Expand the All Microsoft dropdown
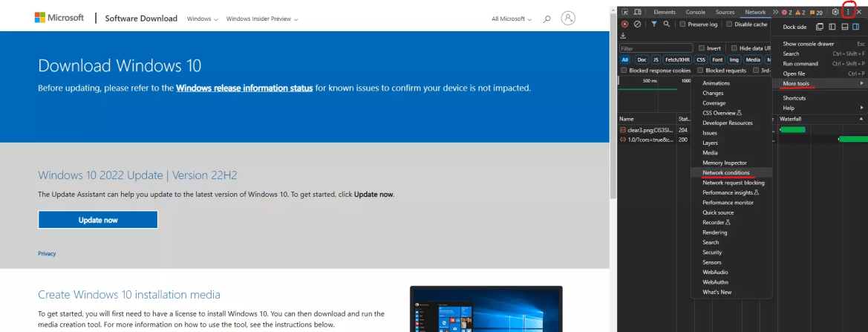The width and height of the screenshot is (868, 332). pos(512,19)
